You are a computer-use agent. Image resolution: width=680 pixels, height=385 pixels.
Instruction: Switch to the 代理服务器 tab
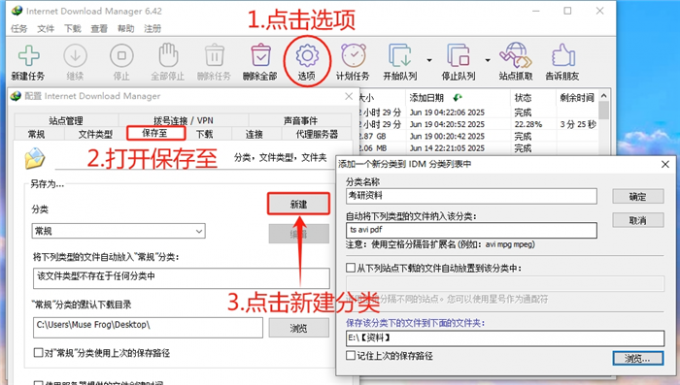click(x=317, y=134)
